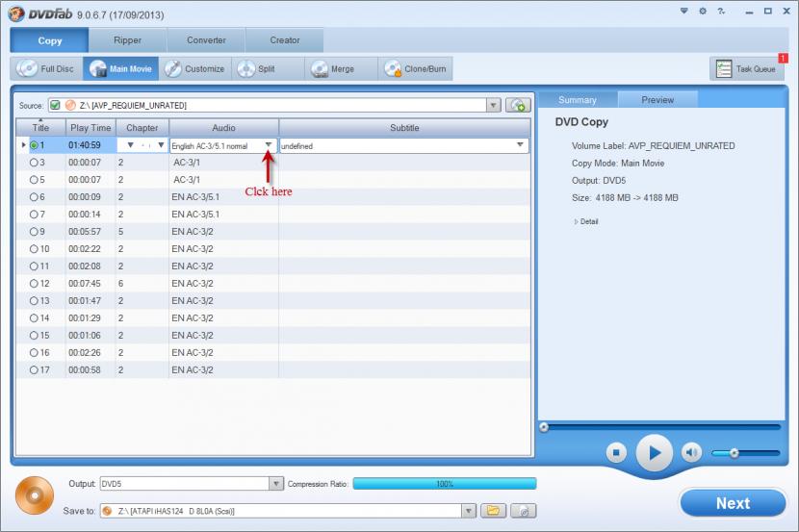Click the ISO image output icon
This screenshot has width=799, height=532.
coord(524,511)
